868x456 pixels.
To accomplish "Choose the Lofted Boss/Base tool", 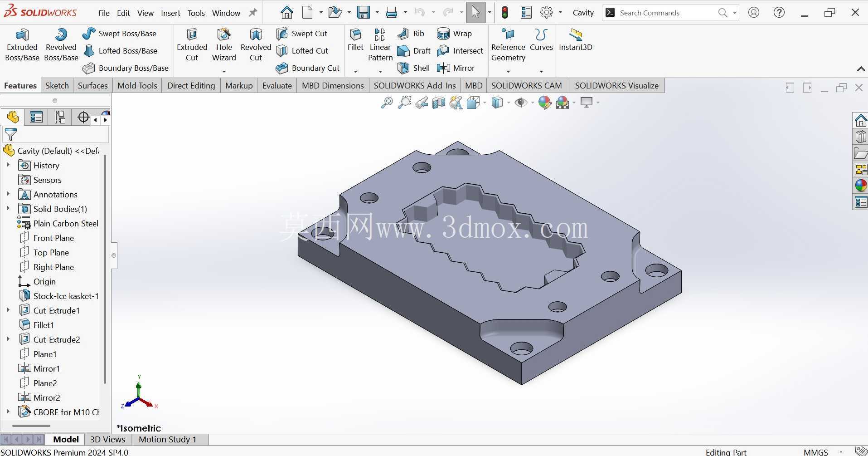I will [x=121, y=51].
